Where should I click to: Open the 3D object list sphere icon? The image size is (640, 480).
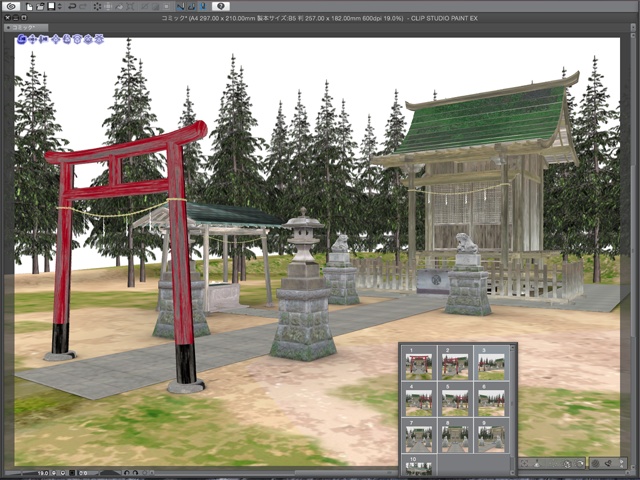pyautogui.click(x=596, y=463)
